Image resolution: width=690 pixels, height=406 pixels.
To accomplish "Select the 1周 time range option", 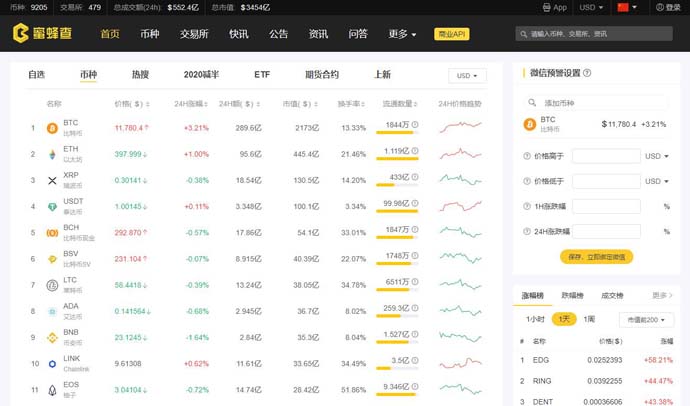I will (589, 319).
